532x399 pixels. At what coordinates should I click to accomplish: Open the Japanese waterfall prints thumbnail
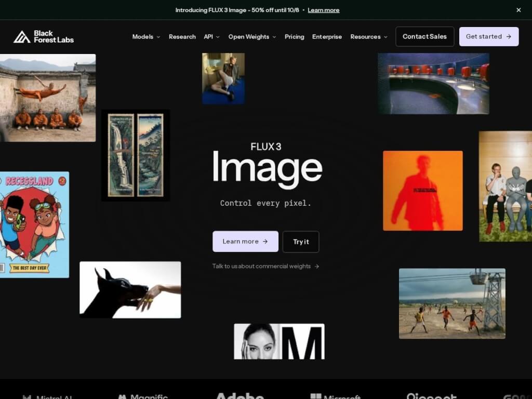[136, 155]
